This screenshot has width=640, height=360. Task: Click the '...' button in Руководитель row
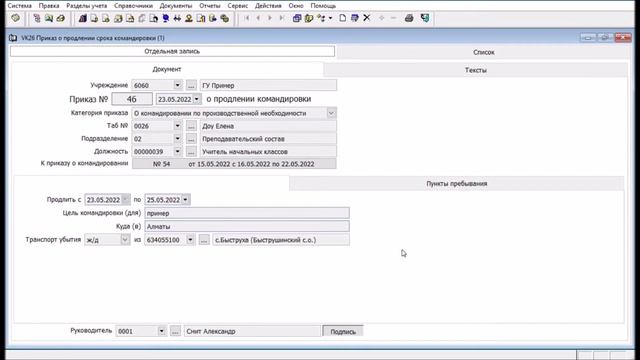click(x=175, y=331)
